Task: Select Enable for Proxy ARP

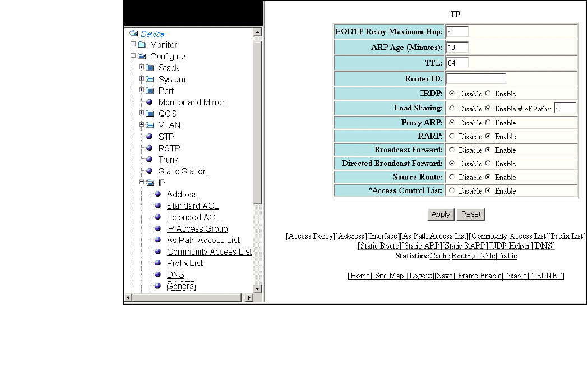Action: 488,122
